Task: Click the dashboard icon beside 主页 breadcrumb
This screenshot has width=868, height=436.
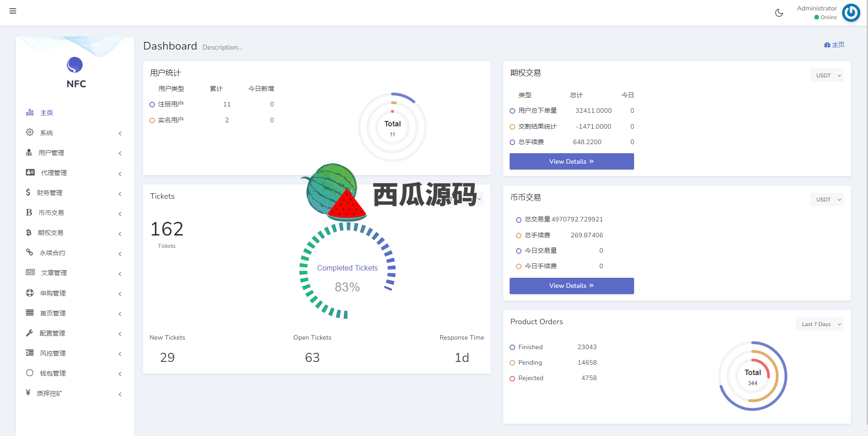Action: tap(827, 45)
